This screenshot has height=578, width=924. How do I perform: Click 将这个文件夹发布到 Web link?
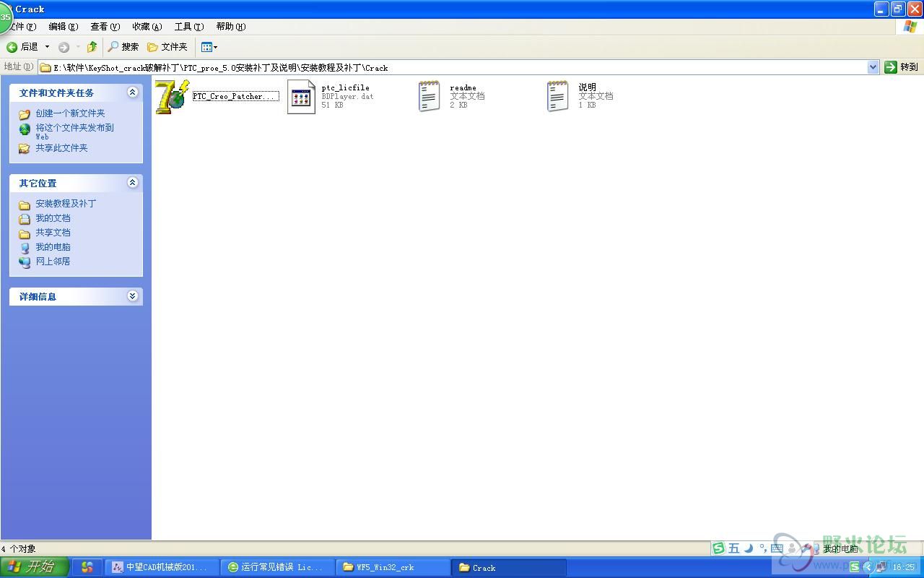[x=75, y=131]
